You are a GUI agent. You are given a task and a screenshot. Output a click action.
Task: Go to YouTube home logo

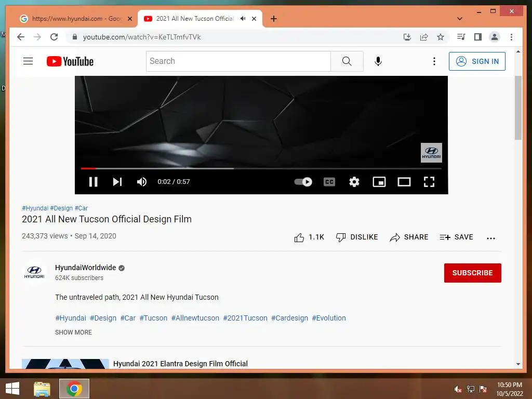[70, 61]
